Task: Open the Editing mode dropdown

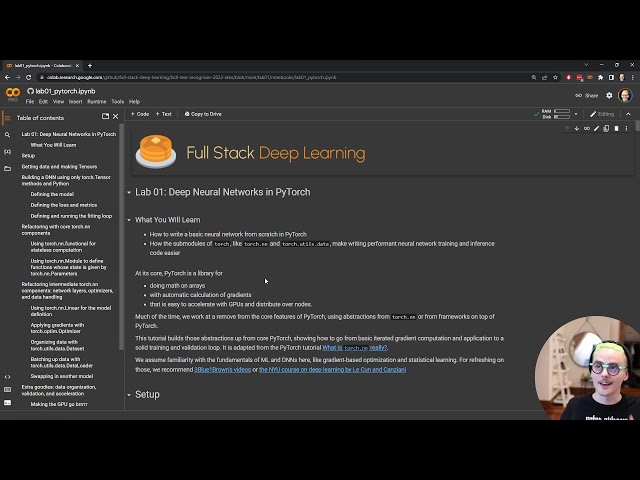Action: click(602, 114)
